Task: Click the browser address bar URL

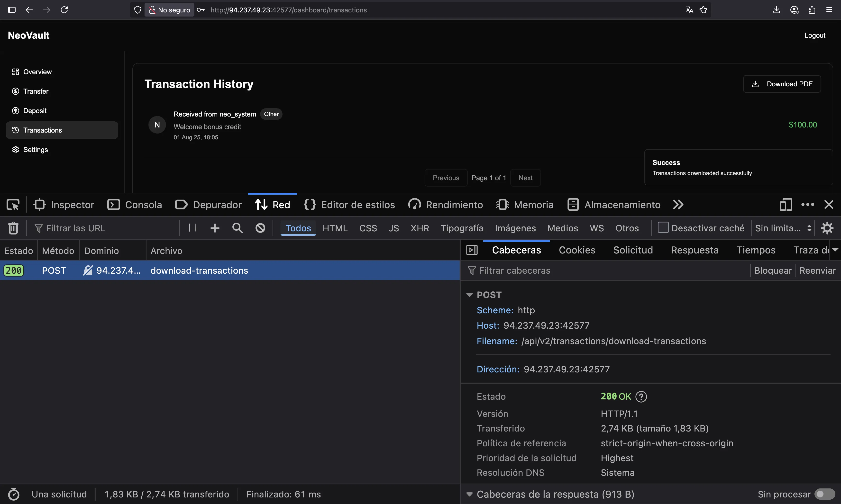Action: 289,10
